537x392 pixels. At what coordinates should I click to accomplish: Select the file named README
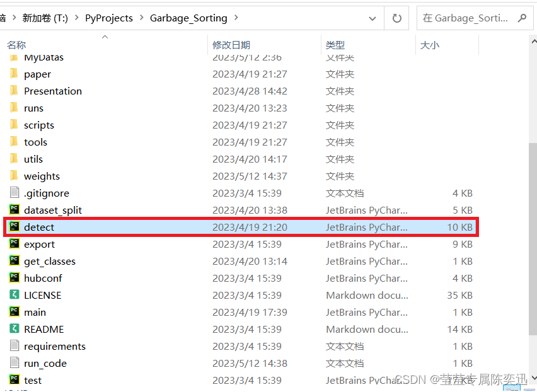44,329
